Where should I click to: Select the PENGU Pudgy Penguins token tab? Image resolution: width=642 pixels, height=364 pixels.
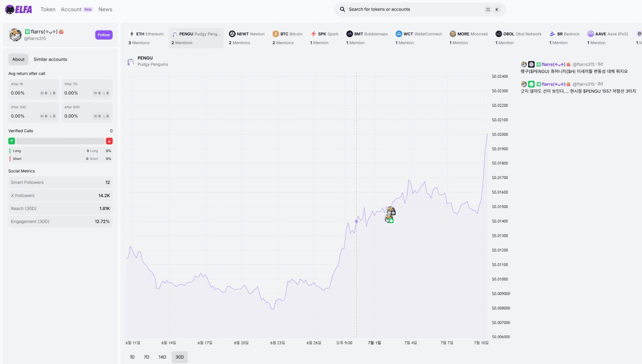pyautogui.click(x=196, y=38)
